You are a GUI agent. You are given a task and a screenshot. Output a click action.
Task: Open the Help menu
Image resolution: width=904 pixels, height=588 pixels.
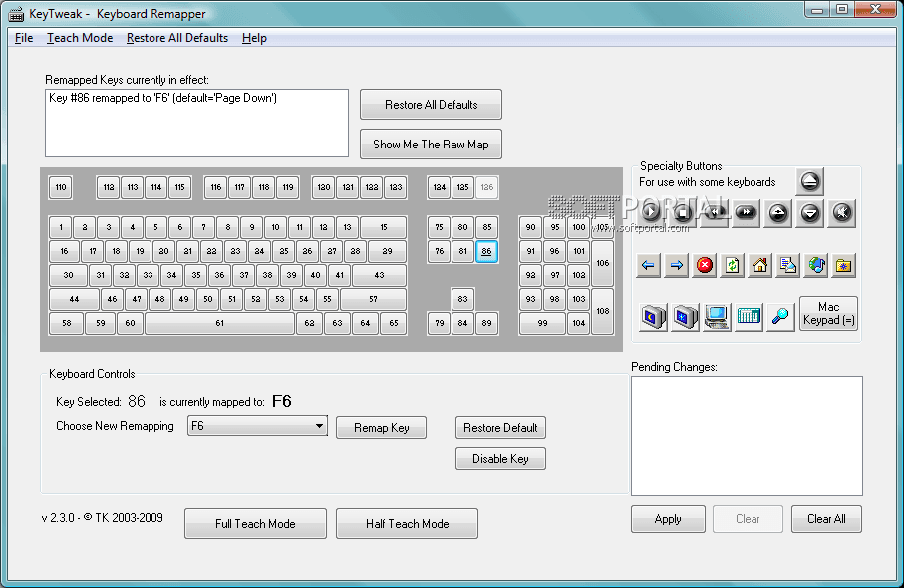(x=254, y=38)
